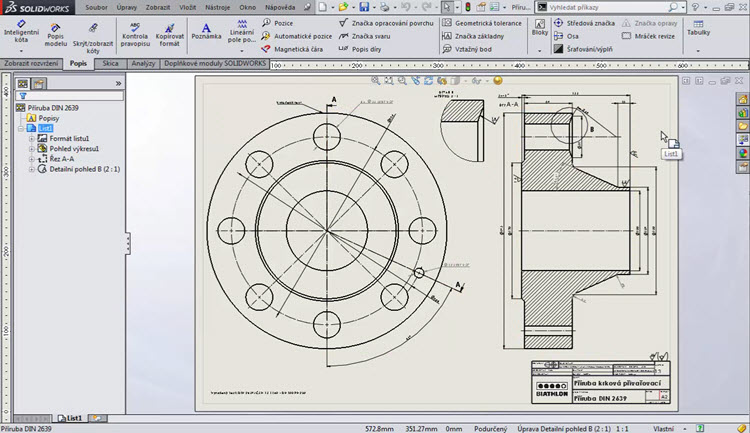Screen dimensions: 750x433
Task: Insert Značka základny datum symbol
Action: (473, 36)
